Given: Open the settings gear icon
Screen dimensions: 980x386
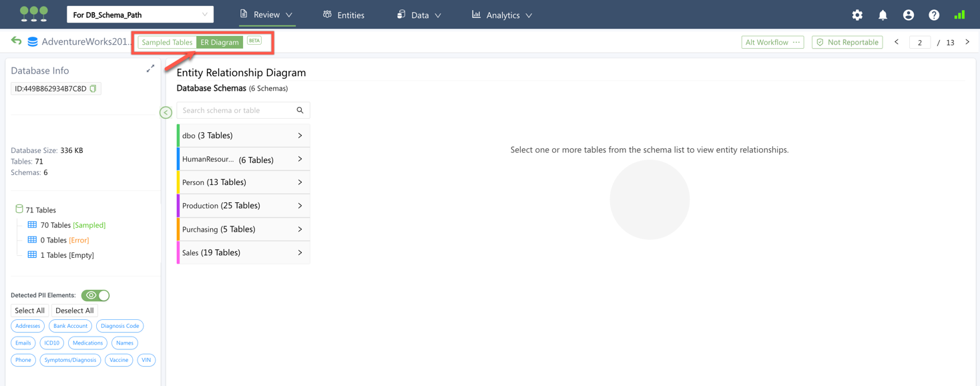Looking at the screenshot, I should point(857,15).
